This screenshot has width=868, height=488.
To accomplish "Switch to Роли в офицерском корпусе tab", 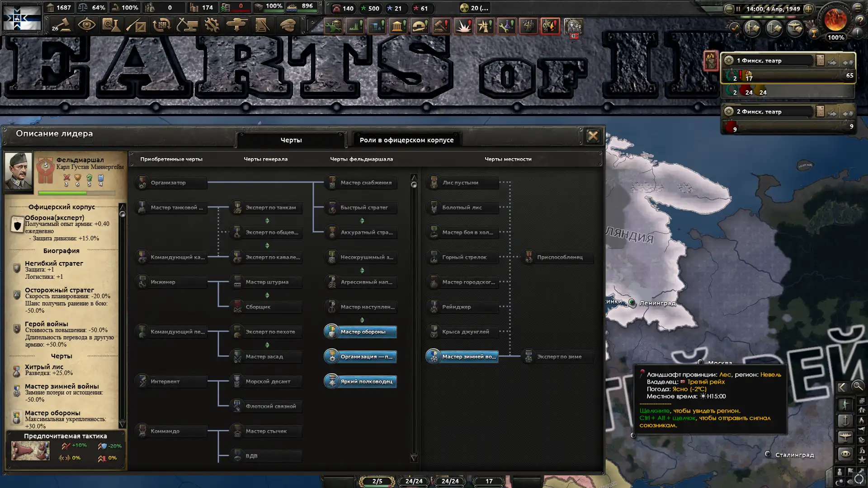I will [406, 140].
